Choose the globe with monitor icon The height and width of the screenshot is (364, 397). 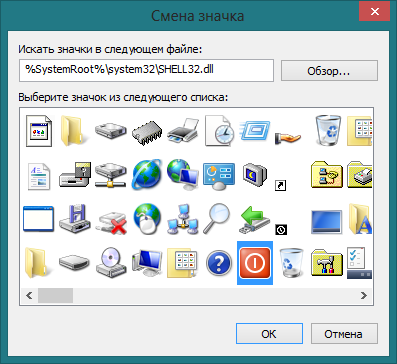pos(183,174)
